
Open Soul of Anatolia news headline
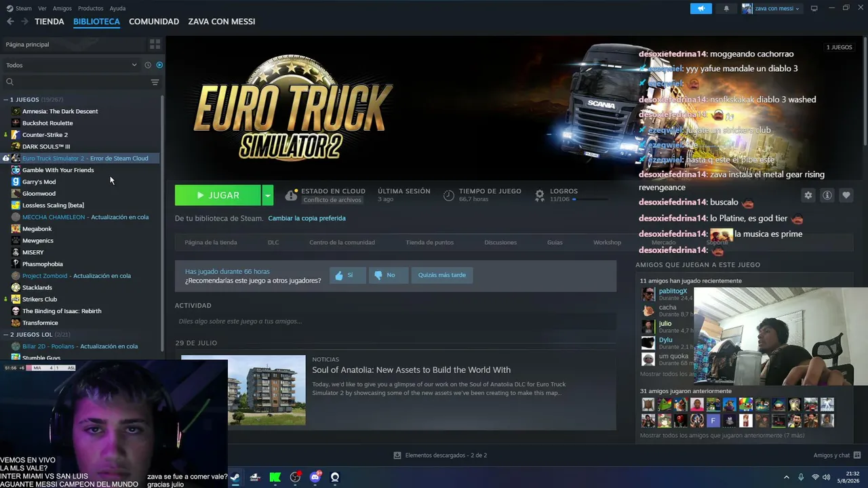click(412, 370)
